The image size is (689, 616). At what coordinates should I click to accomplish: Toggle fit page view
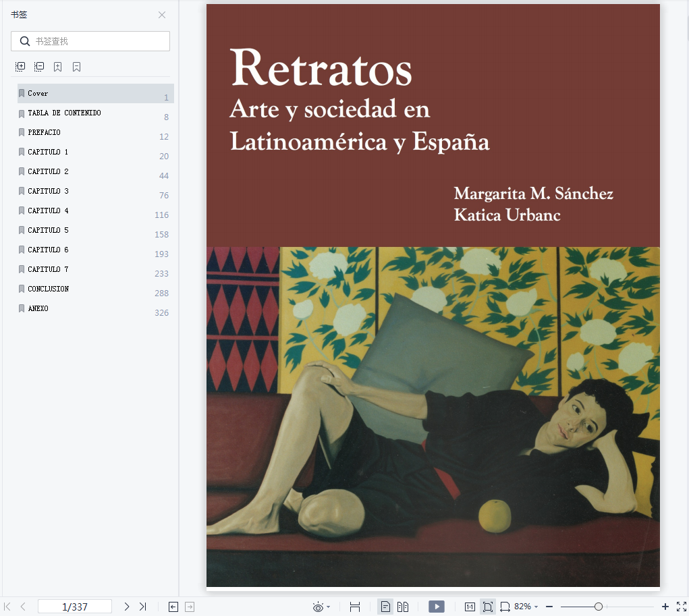[x=488, y=607]
